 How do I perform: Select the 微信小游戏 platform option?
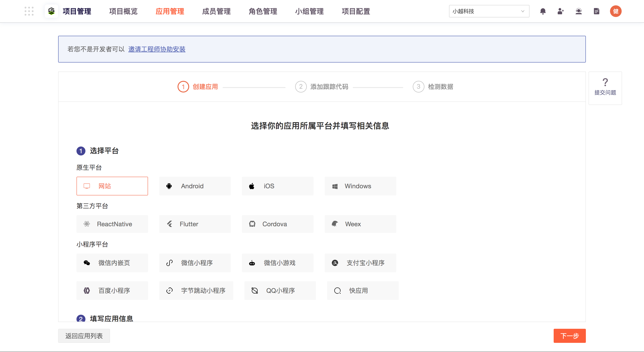coord(278,263)
